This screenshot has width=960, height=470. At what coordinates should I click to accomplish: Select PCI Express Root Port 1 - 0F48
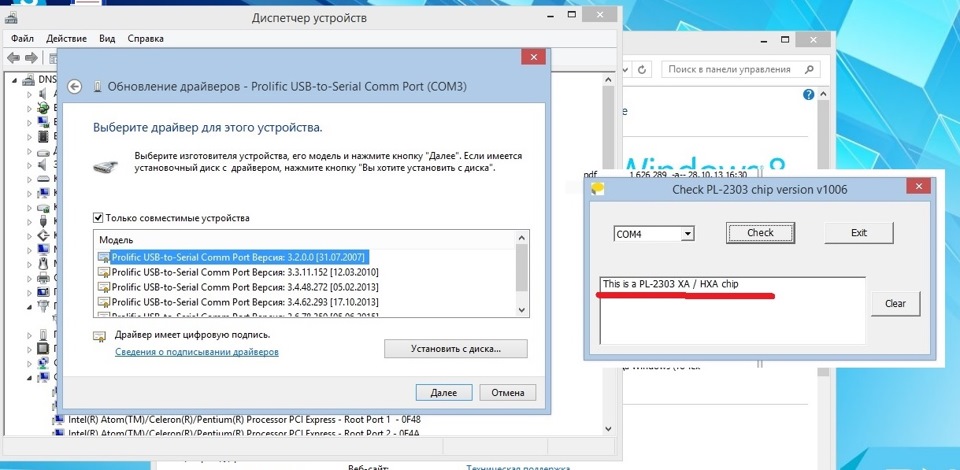(244, 420)
